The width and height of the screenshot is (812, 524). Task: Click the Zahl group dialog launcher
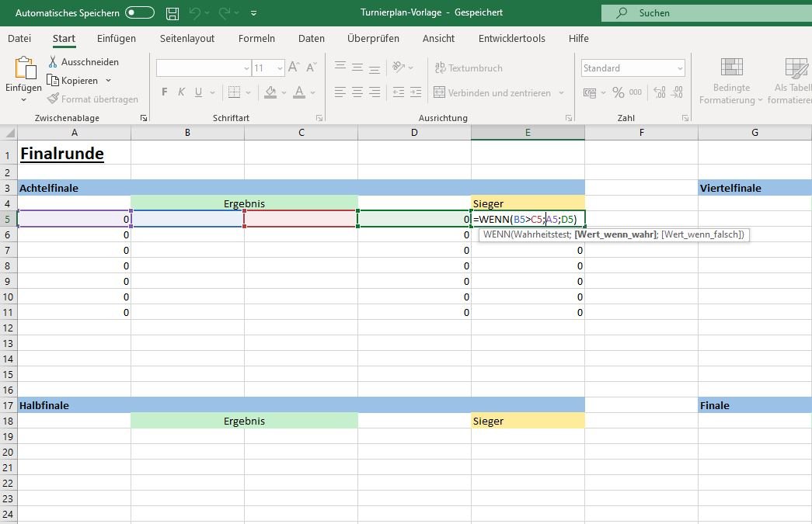pyautogui.click(x=686, y=118)
